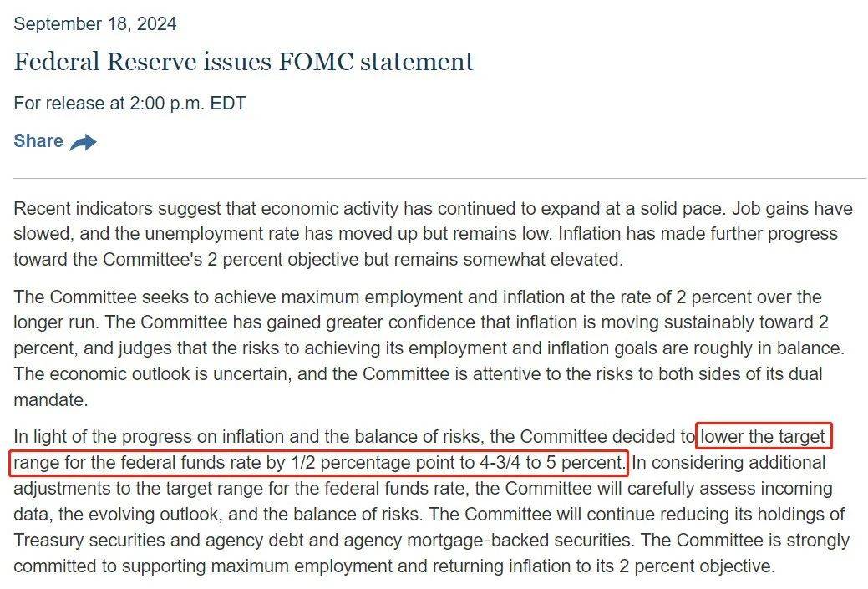Click the red-boxed '4-3/4 to 5 percent' text

[552, 462]
